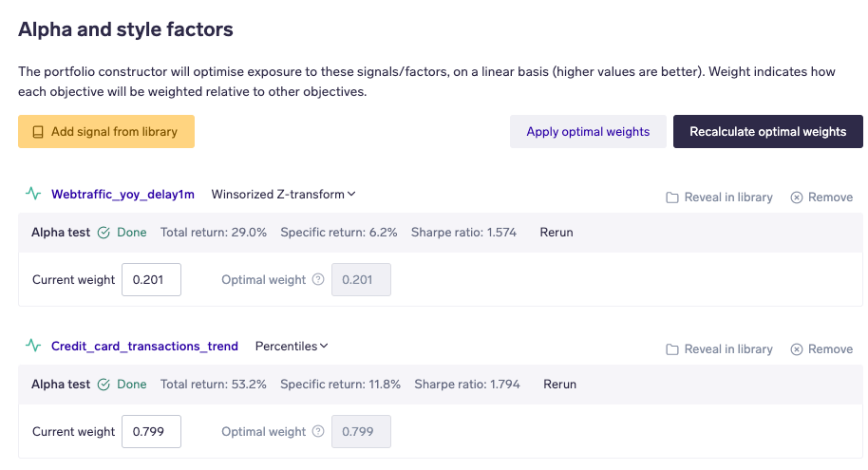Click the pulse icon beside Webtraffic_yoy_delay1m

tap(33, 195)
